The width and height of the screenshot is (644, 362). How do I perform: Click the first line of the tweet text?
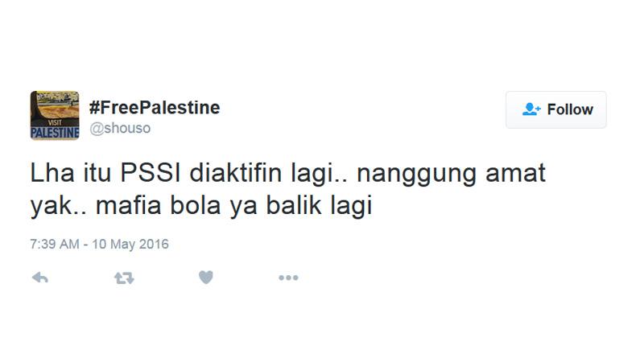coord(288,174)
